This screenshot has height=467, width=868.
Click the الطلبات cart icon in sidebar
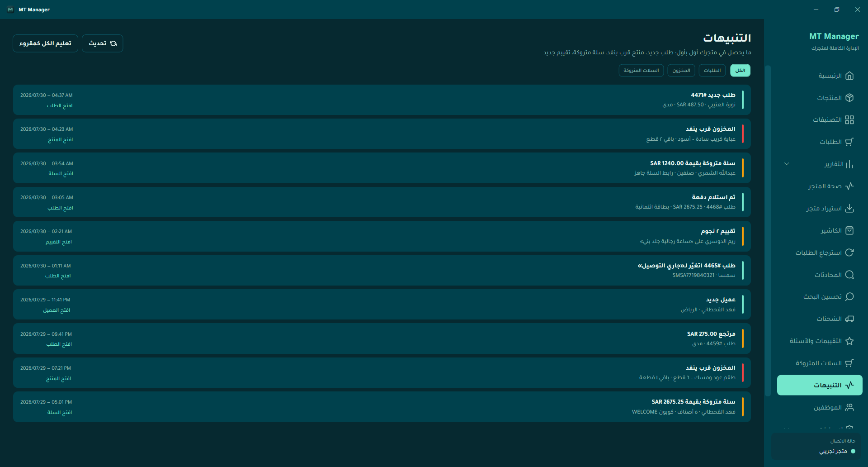pos(849,142)
